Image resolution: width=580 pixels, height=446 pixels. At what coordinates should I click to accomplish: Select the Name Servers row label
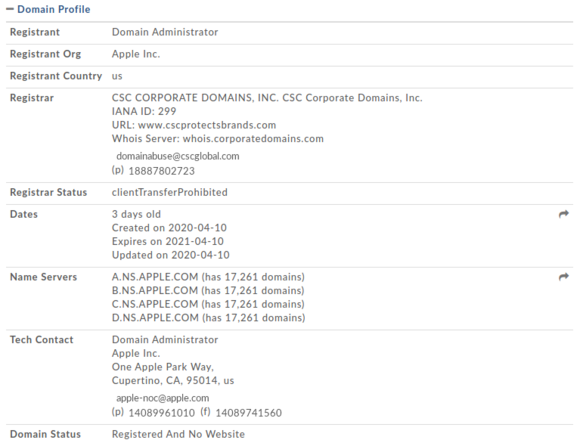pos(43,277)
